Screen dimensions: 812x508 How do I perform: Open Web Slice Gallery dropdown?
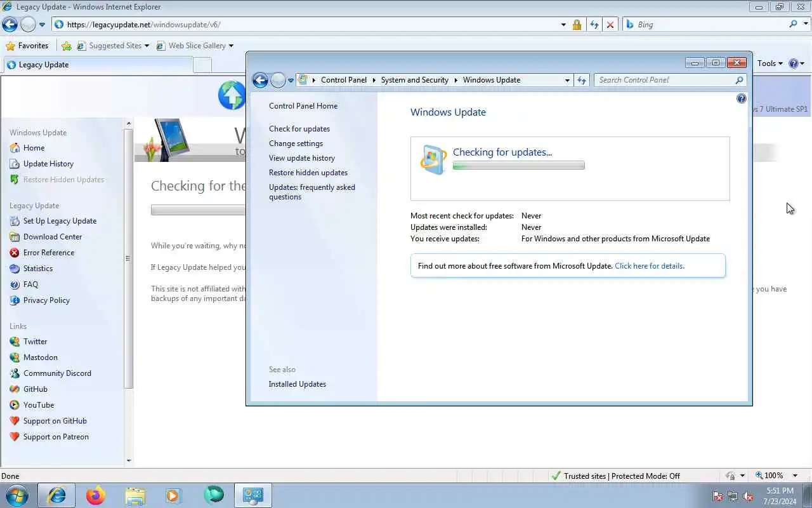195,46
